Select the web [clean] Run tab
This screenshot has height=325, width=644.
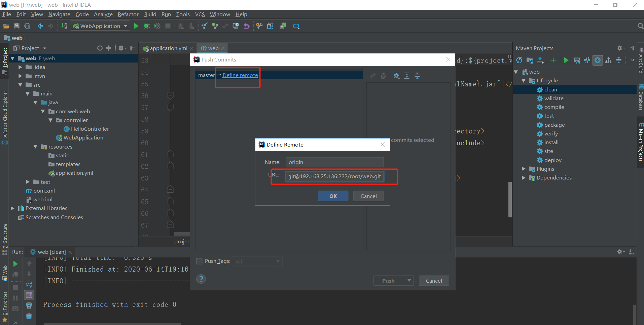51,252
